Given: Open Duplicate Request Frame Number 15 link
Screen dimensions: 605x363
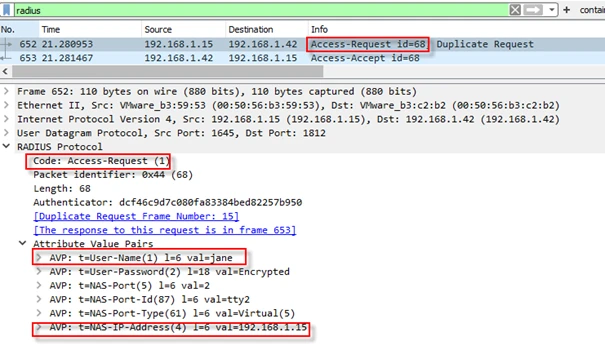Looking at the screenshot, I should [x=136, y=216].
